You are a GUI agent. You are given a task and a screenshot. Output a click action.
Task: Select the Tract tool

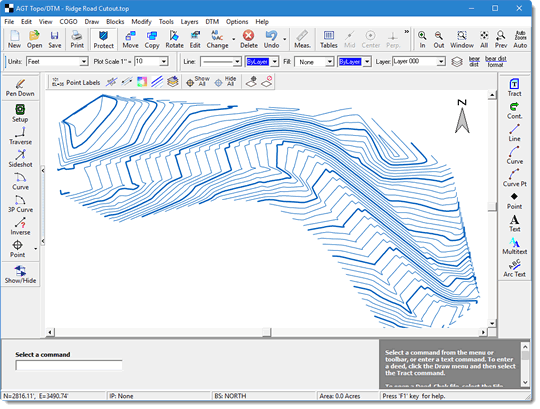(514, 88)
